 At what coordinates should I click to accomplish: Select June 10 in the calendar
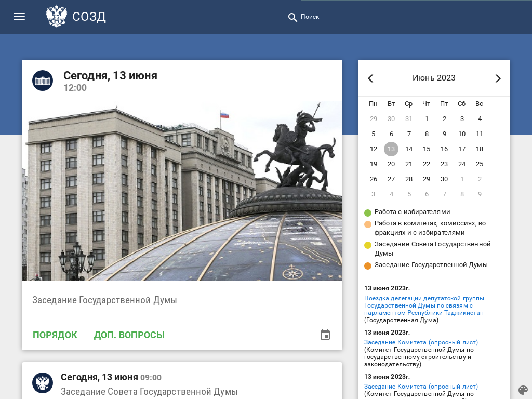click(462, 134)
